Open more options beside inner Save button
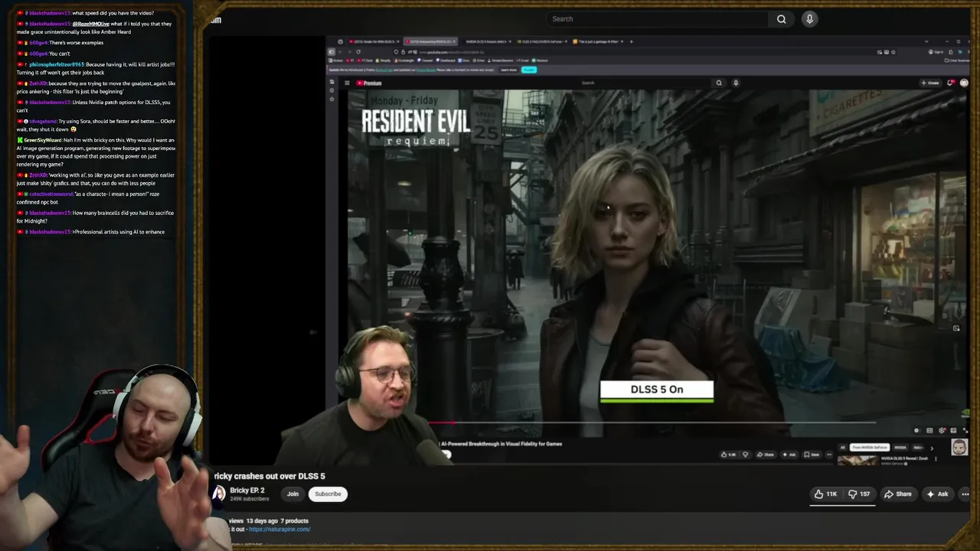 coord(829,455)
